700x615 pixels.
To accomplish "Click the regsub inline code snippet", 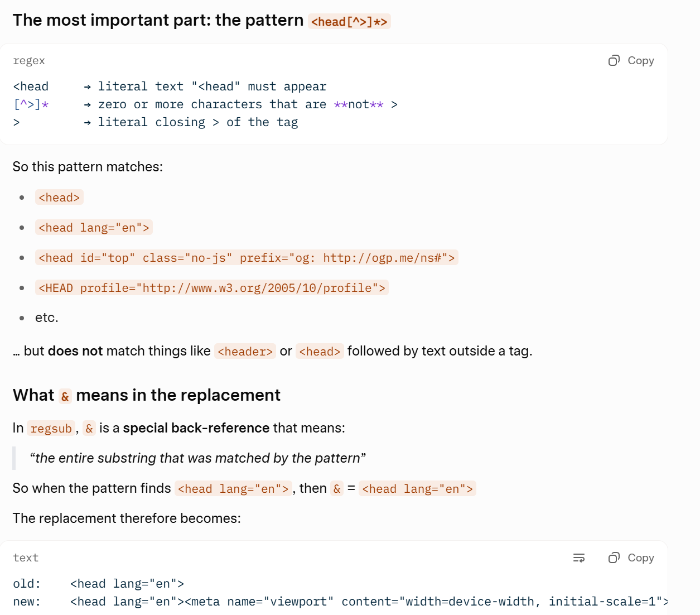I will tap(51, 429).
